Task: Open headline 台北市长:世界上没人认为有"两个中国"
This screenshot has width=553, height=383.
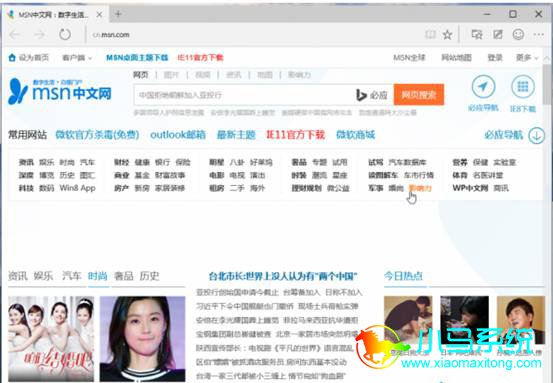Action: click(x=283, y=276)
